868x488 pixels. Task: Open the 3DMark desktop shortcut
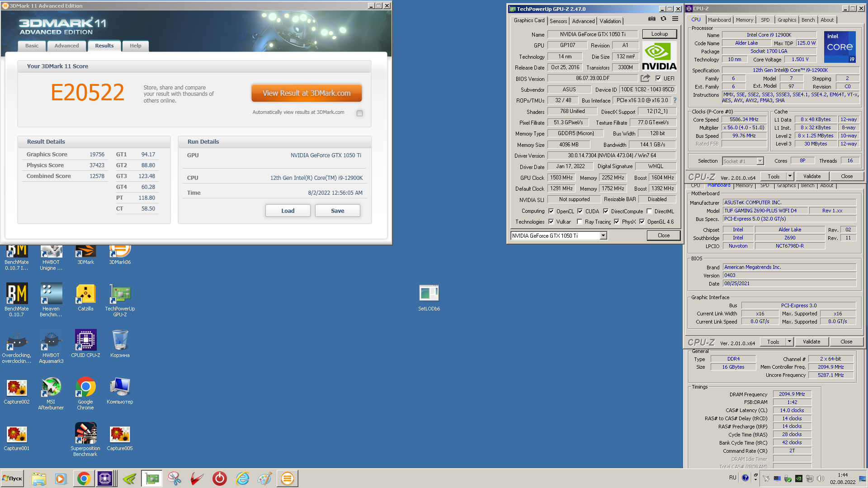[x=85, y=254]
